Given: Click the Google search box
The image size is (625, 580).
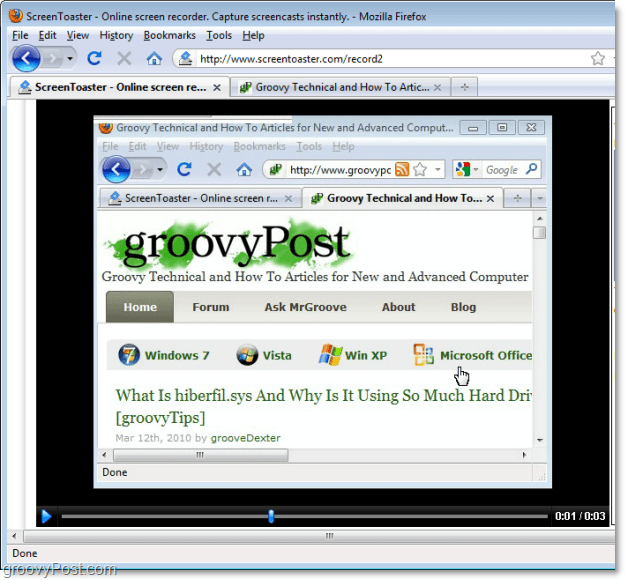Looking at the screenshot, I should pos(501,170).
